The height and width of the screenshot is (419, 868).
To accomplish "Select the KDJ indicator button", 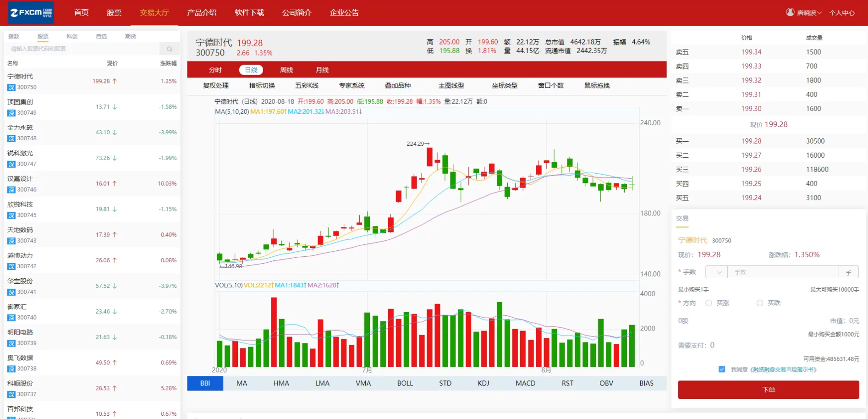I will click(483, 383).
